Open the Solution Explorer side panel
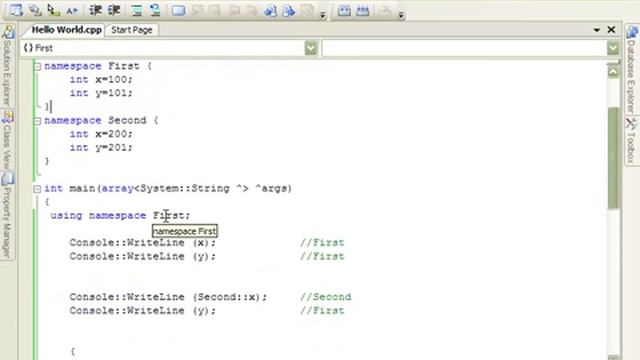Screen dimensions: 640x360 (7, 66)
